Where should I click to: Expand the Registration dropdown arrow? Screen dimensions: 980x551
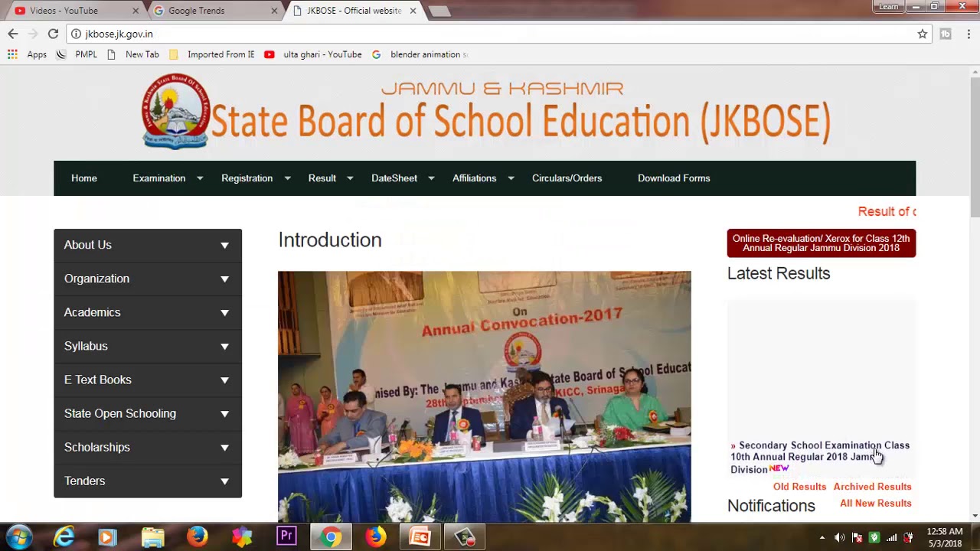tap(287, 178)
